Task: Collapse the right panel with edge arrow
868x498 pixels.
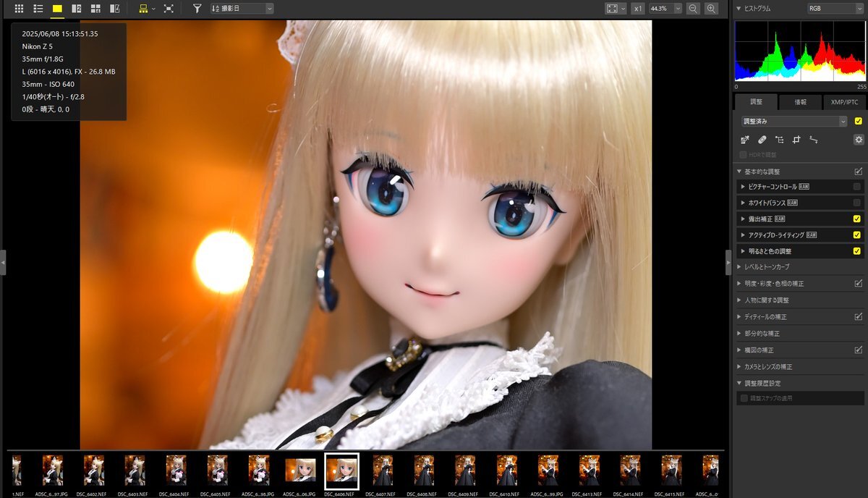Action: click(728, 262)
